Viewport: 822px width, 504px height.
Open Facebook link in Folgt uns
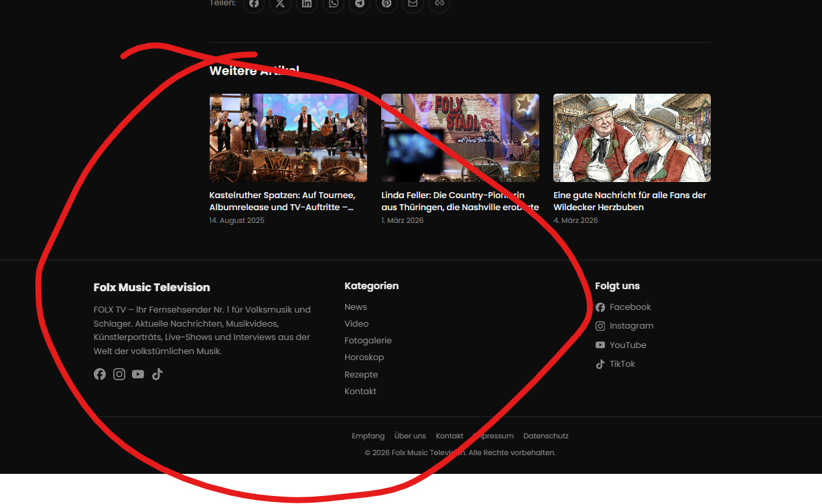(x=623, y=307)
